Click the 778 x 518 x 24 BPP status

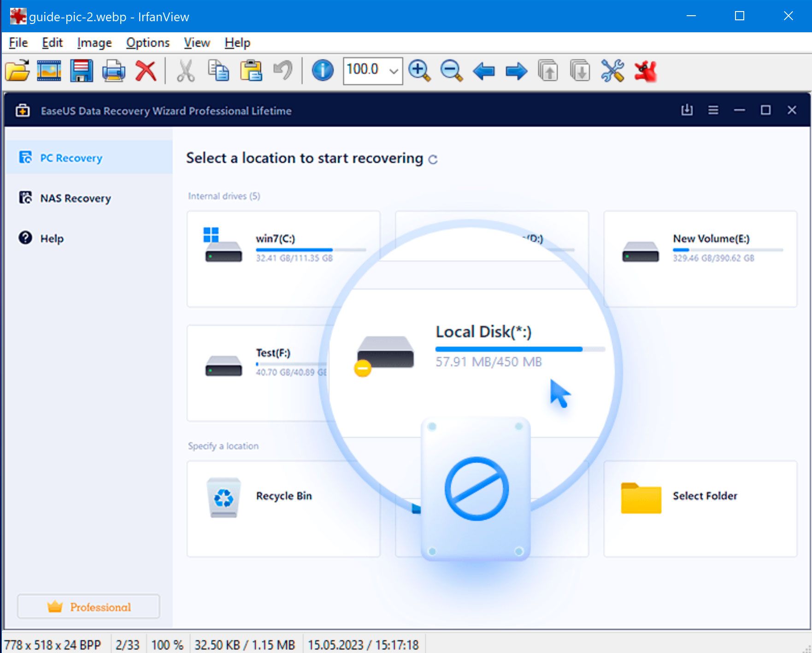pyautogui.click(x=53, y=644)
